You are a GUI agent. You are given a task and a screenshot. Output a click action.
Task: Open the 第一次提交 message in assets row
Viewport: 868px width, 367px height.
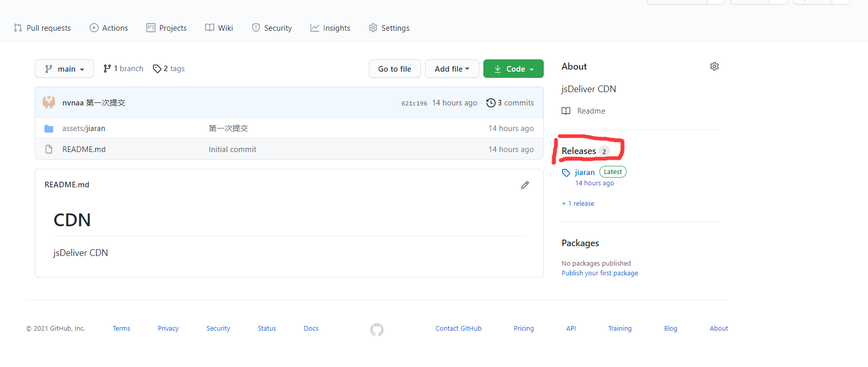click(x=228, y=128)
